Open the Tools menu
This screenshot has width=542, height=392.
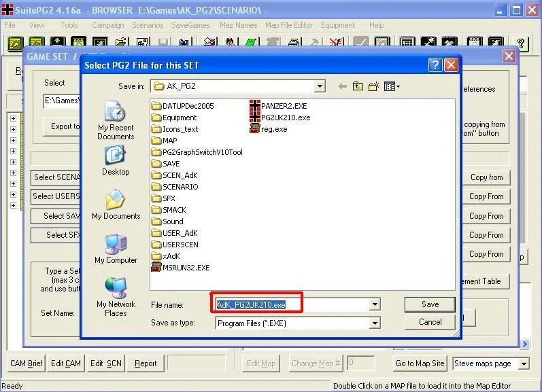(69, 25)
